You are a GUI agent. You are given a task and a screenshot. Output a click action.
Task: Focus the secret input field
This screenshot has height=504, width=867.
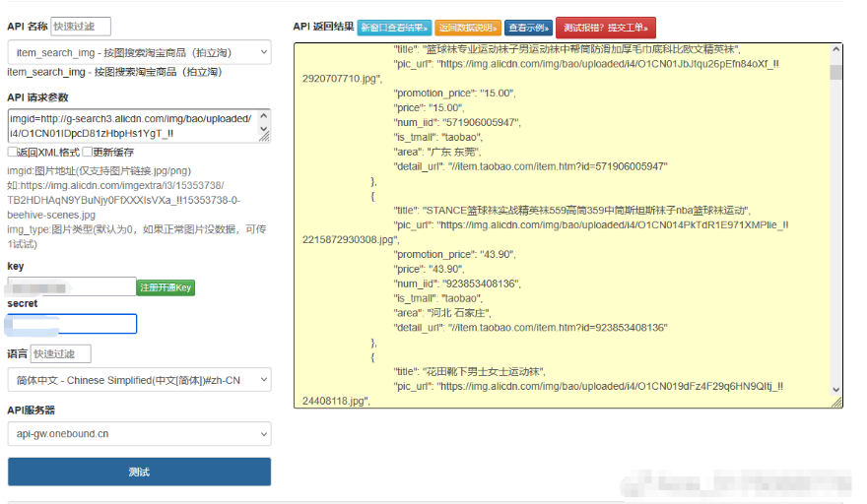72,324
